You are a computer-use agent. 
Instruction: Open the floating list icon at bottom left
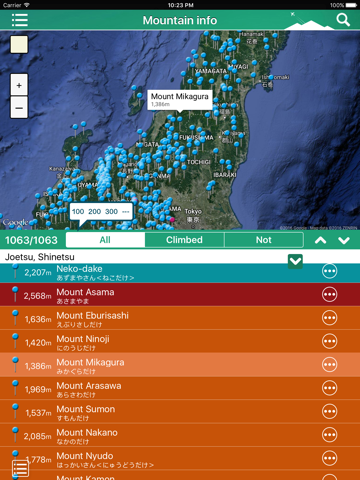tap(20, 469)
